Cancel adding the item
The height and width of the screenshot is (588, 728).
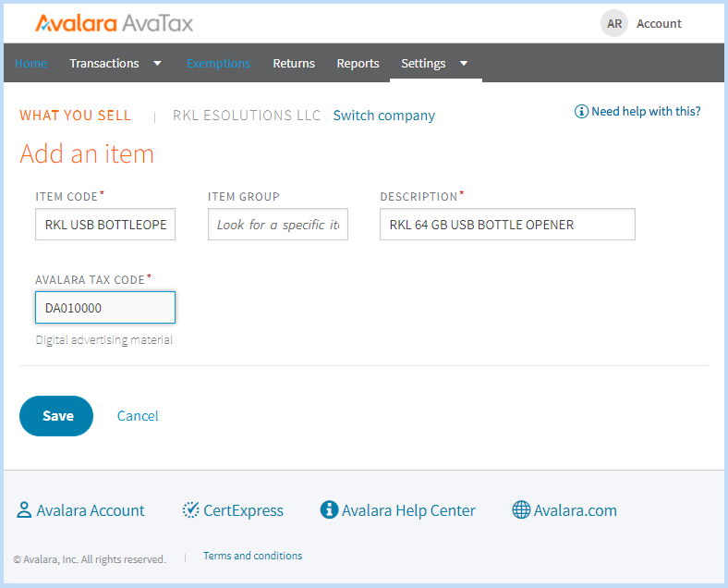point(138,416)
